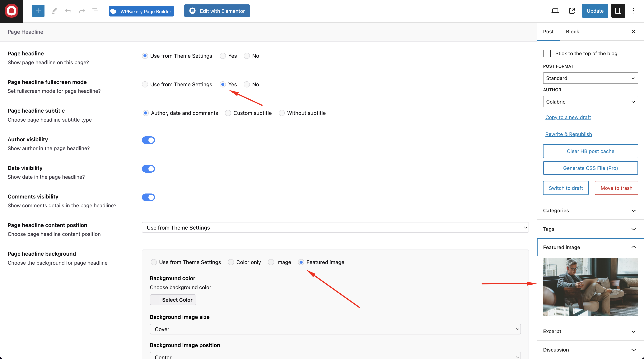Viewport: 644px width, 359px height.
Task: Expand the Tags panel
Action: tap(590, 229)
